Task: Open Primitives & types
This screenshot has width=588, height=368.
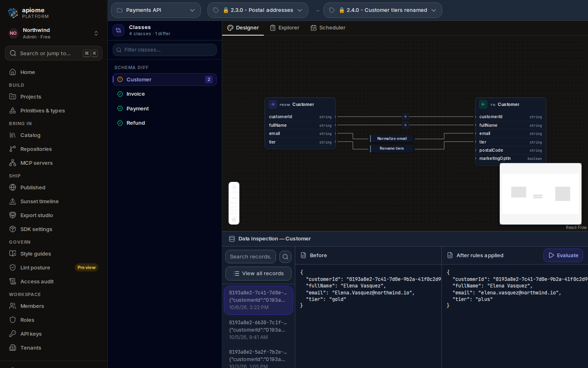Action: pyautogui.click(x=53, y=110)
